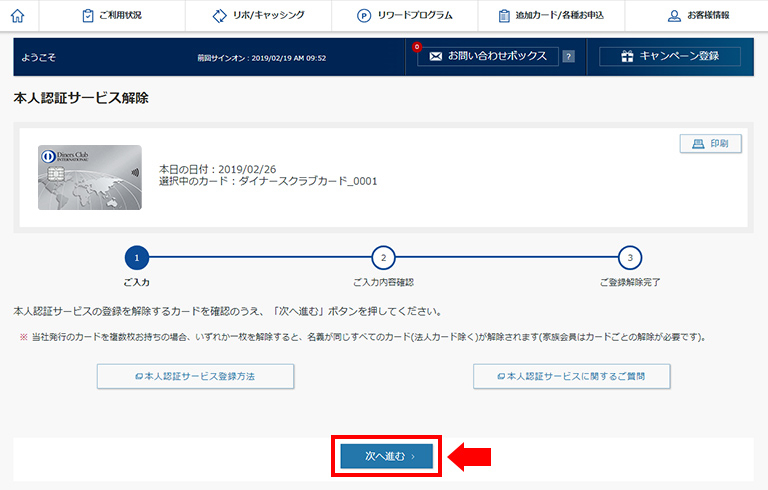Click the clipboard icon beside ご利用状況

[x=88, y=16]
